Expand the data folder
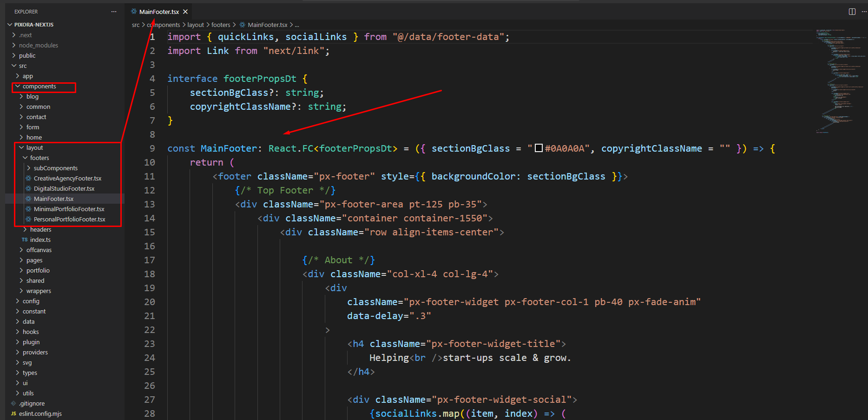The width and height of the screenshot is (868, 420). coord(18,322)
